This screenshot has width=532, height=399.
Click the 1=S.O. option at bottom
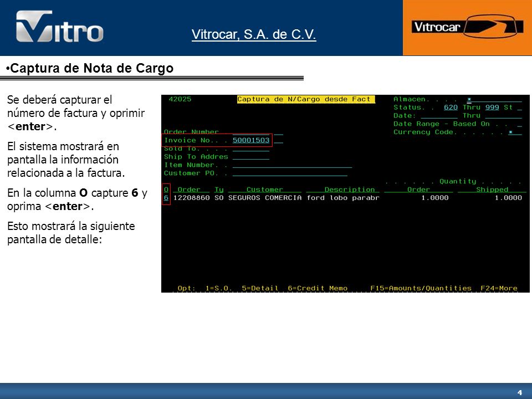[218, 288]
